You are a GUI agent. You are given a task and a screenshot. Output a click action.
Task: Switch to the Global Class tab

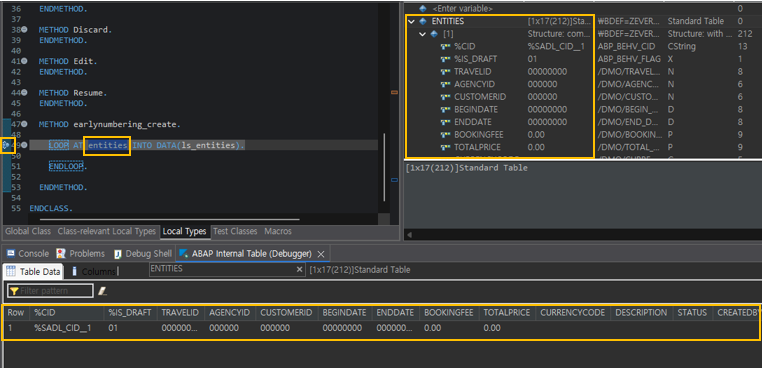pos(28,231)
